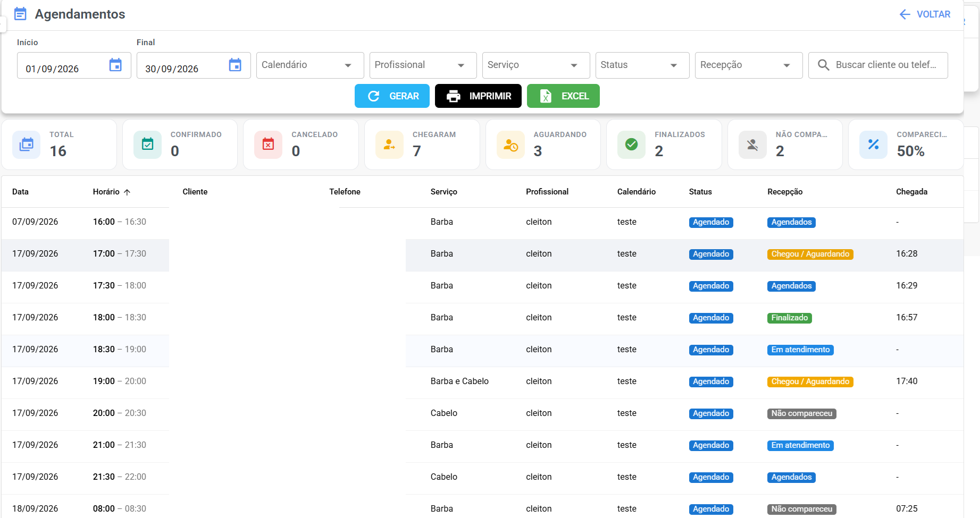The width and height of the screenshot is (980, 518).
Task: Expand the Recepção filter dropdown
Action: (749, 65)
